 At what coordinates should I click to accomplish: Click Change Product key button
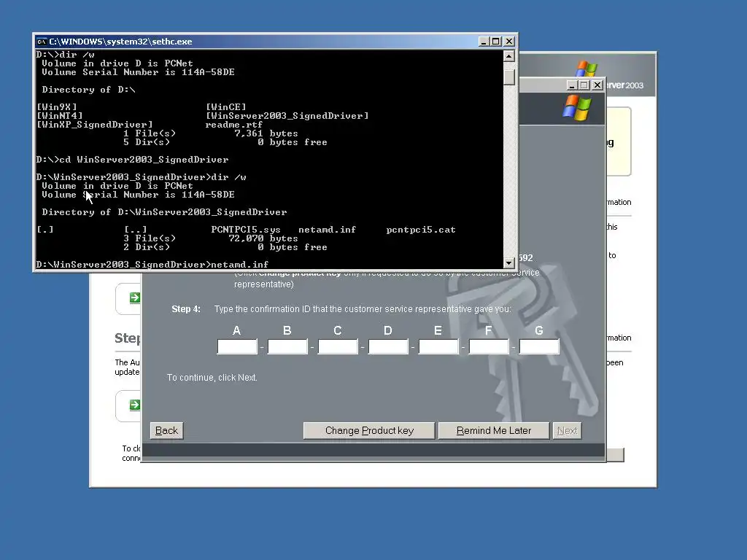369,430
